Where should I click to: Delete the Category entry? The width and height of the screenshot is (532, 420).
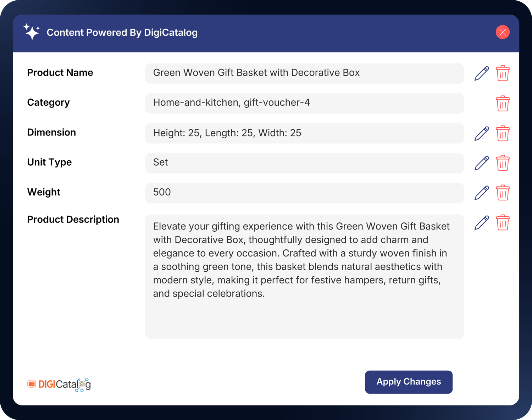coord(503,104)
